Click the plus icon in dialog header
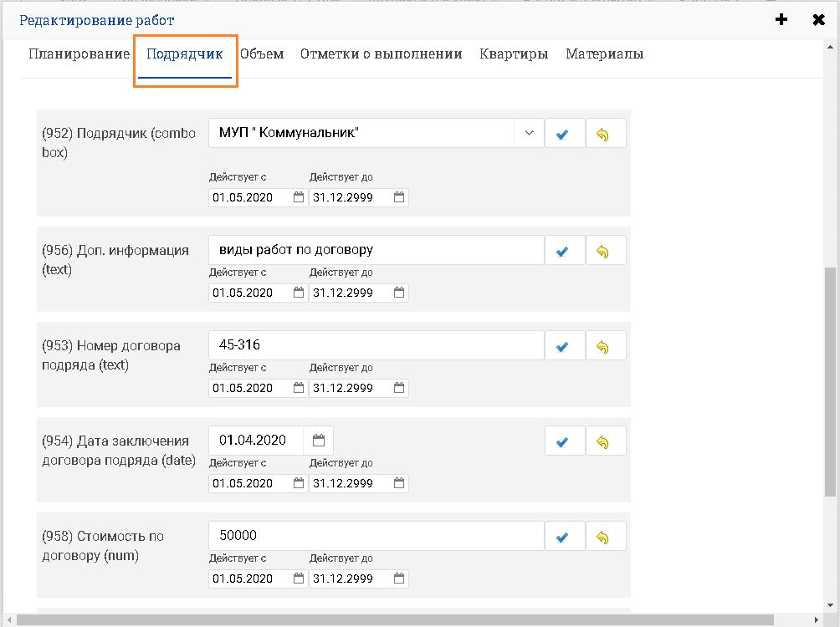The height and width of the screenshot is (627, 840). click(781, 20)
